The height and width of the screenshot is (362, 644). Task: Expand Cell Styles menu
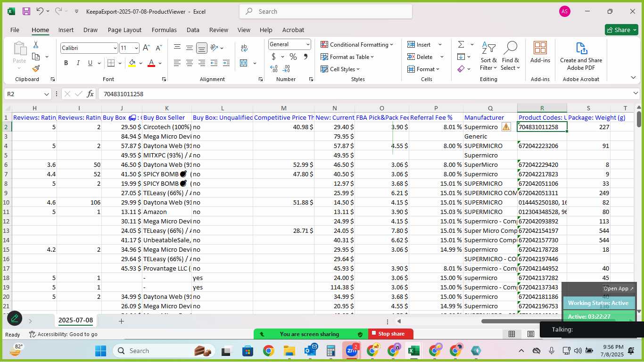click(x=340, y=69)
